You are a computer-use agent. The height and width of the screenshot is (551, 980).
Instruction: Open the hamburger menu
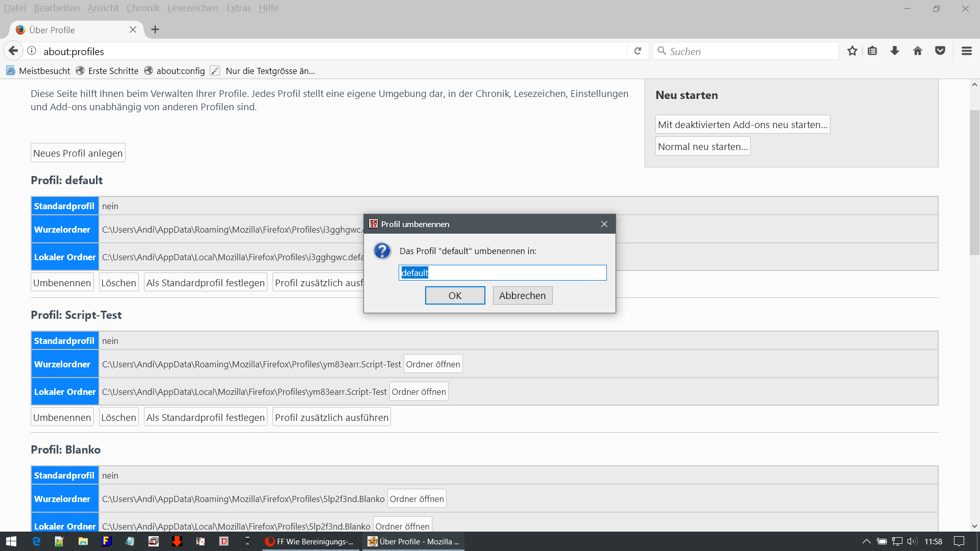966,51
